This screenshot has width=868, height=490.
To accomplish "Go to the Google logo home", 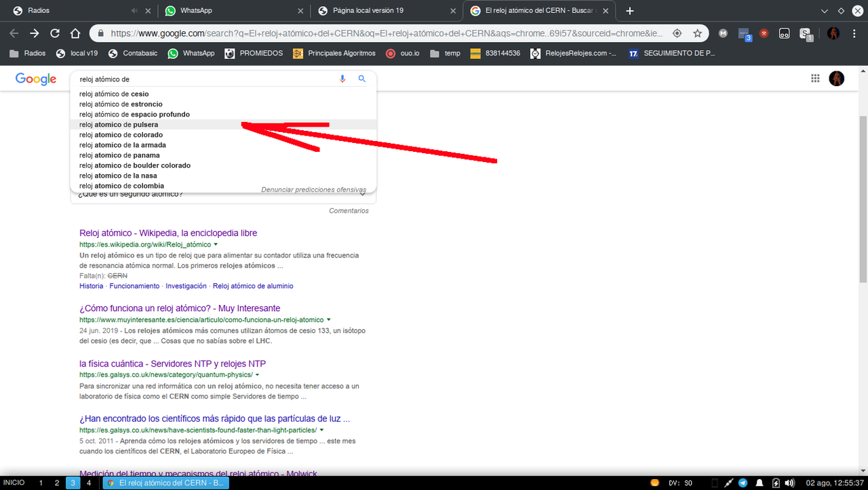I will [36, 79].
